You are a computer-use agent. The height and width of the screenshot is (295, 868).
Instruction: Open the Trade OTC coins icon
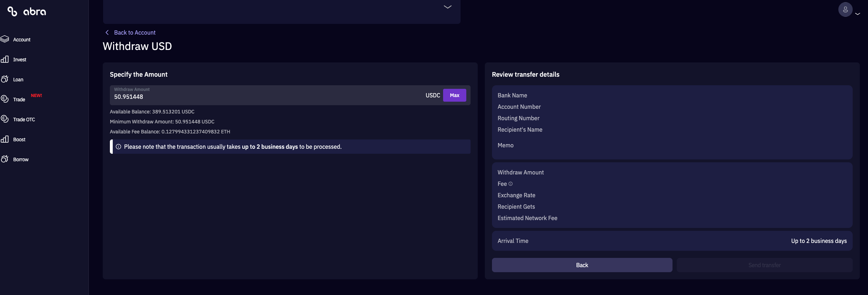click(5, 119)
